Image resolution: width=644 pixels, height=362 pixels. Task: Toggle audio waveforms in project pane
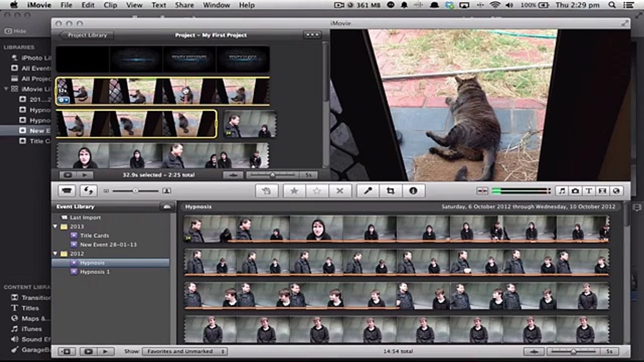click(x=233, y=175)
